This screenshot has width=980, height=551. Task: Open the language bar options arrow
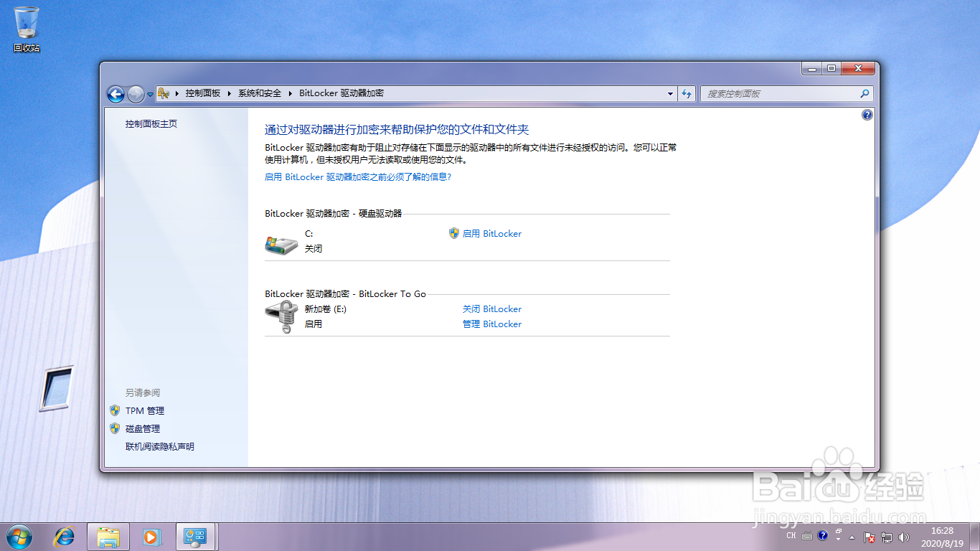(839, 540)
